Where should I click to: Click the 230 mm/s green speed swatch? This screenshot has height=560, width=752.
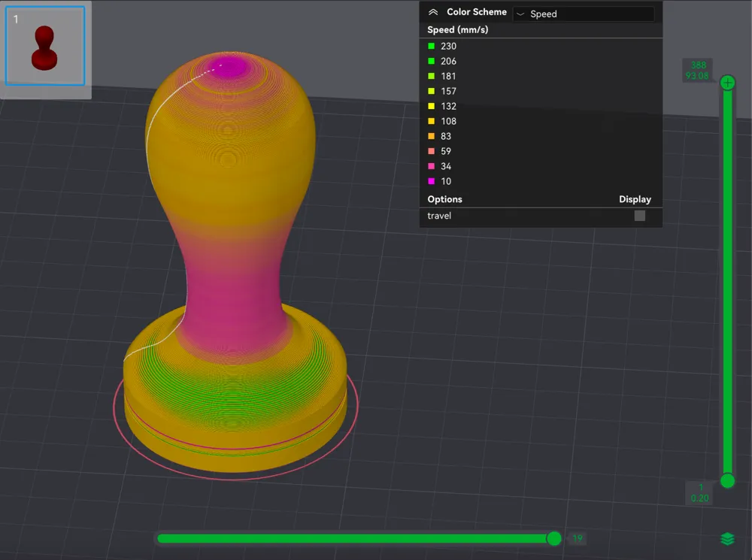(x=429, y=46)
